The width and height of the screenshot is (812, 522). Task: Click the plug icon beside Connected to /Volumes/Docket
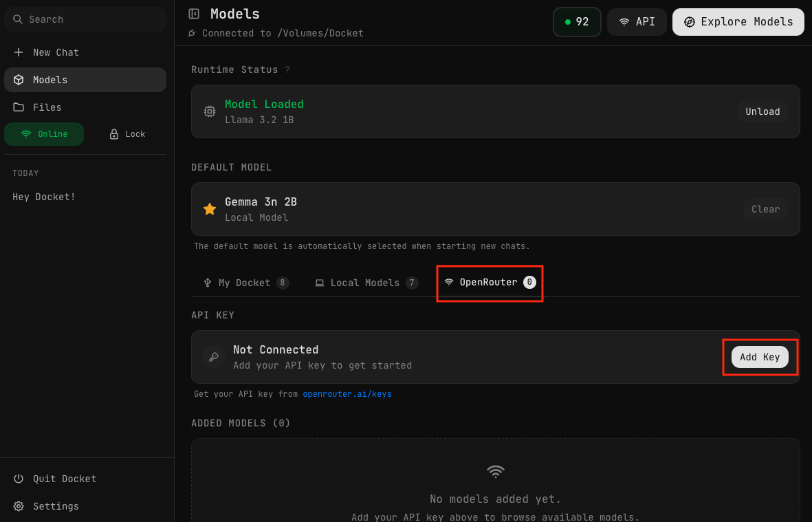tap(193, 33)
